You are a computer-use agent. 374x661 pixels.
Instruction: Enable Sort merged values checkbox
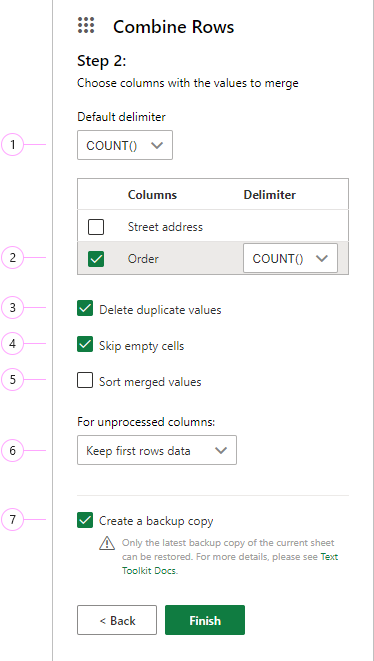(x=85, y=380)
